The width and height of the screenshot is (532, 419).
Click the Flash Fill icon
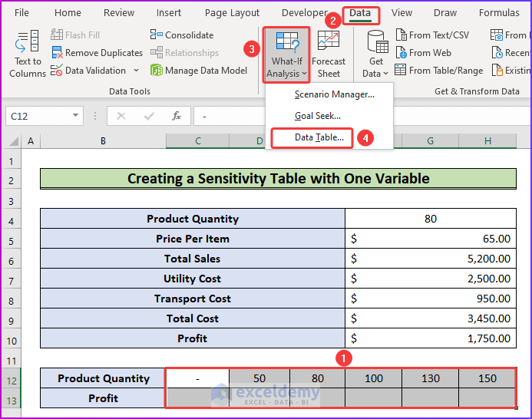click(x=56, y=35)
